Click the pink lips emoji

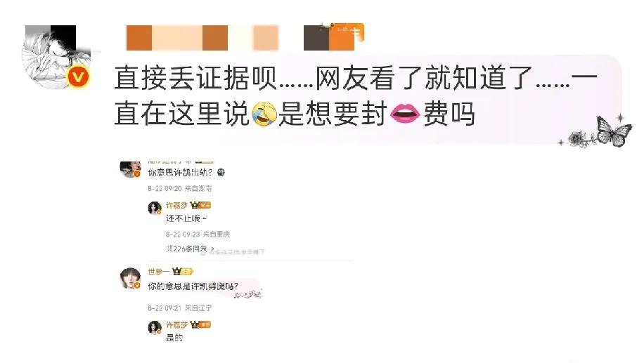(405, 114)
